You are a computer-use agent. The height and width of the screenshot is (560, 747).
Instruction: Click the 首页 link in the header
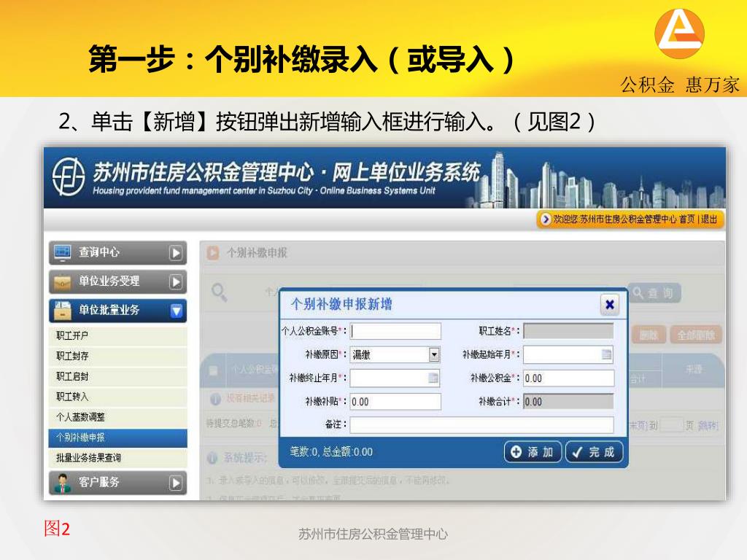click(x=686, y=219)
